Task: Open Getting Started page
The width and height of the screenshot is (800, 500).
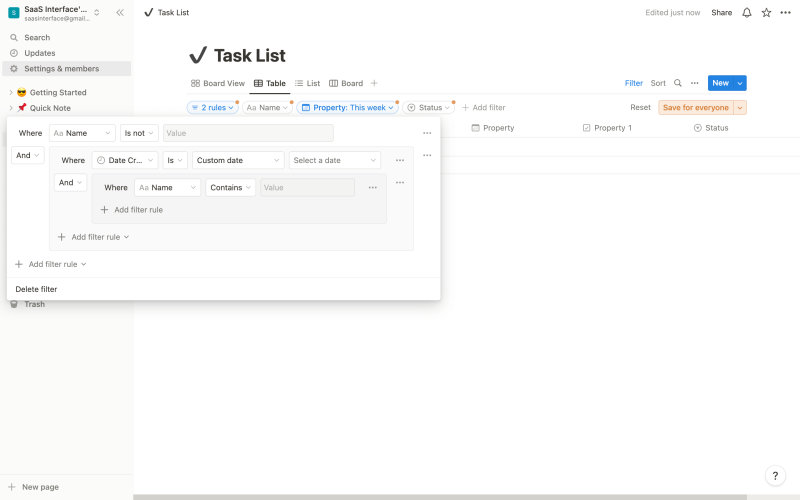Action: coord(58,92)
